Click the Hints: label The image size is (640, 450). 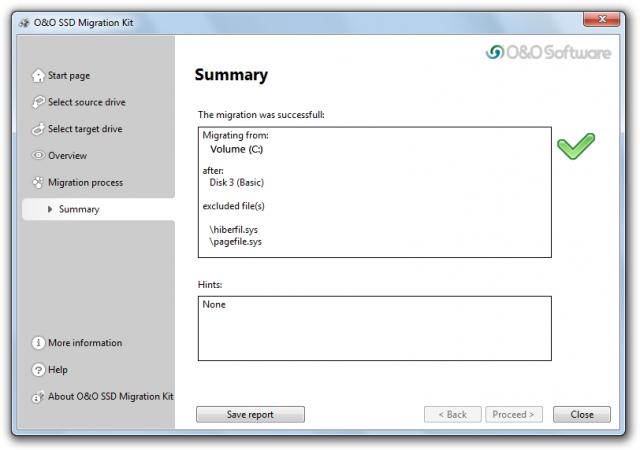click(x=210, y=285)
